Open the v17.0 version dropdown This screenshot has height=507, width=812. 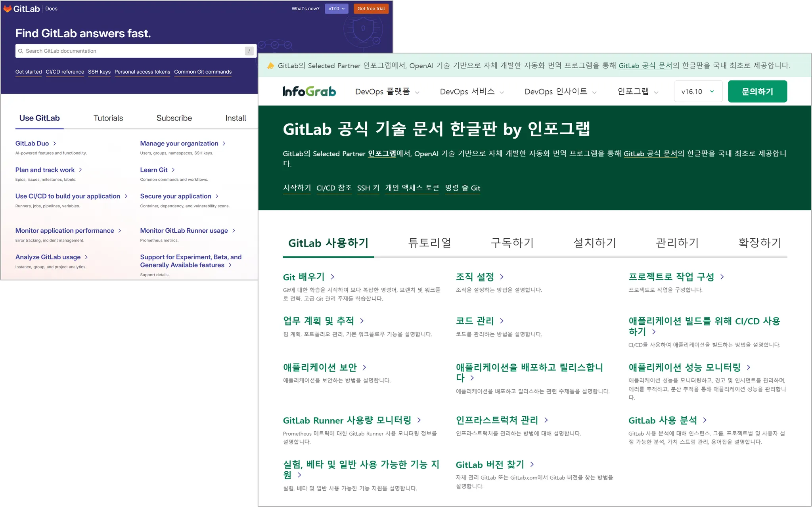coord(336,9)
